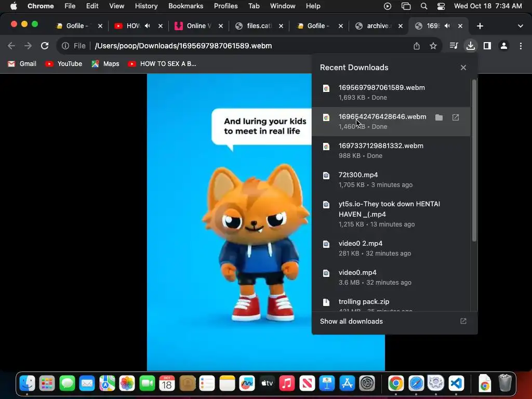Open Visual Studio Code from the dock
The width and height of the screenshot is (532, 399).
pos(456,383)
